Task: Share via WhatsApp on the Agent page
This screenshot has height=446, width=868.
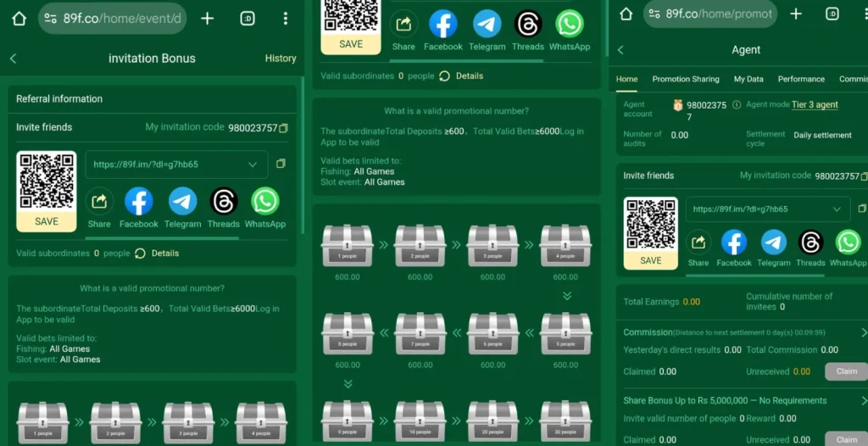Action: tap(848, 243)
